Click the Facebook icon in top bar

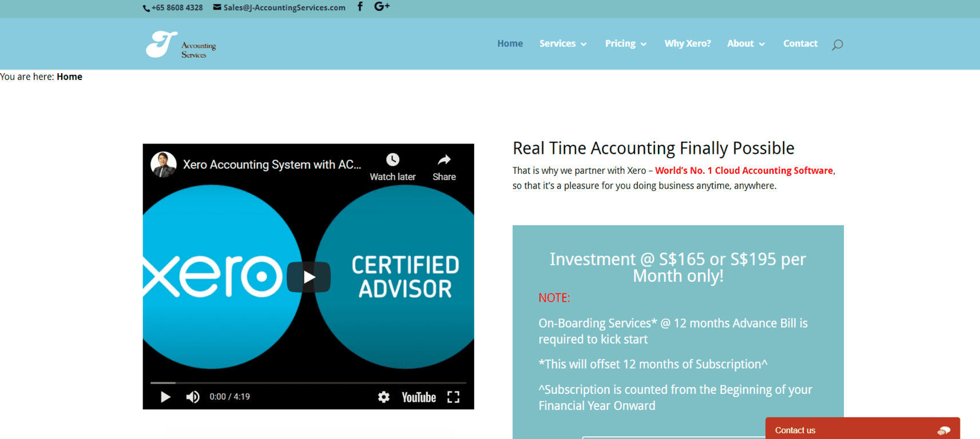pos(360,7)
